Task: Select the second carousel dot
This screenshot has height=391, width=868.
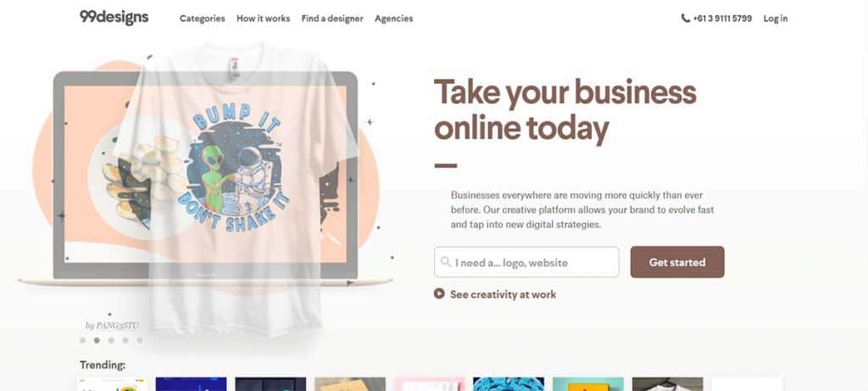Action: 97,341
